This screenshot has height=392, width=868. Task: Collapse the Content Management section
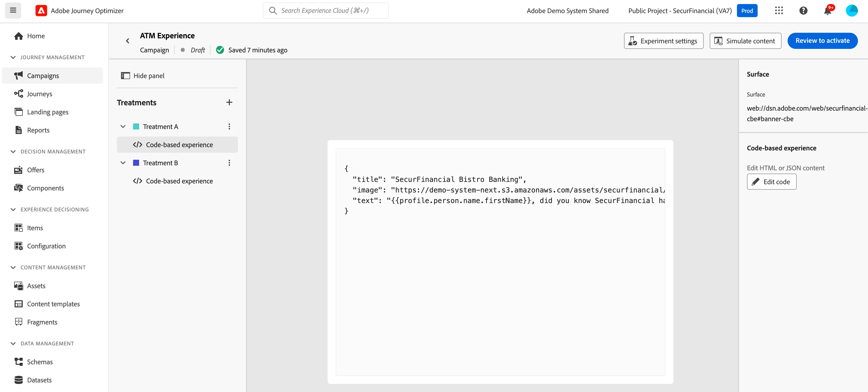coord(13,268)
